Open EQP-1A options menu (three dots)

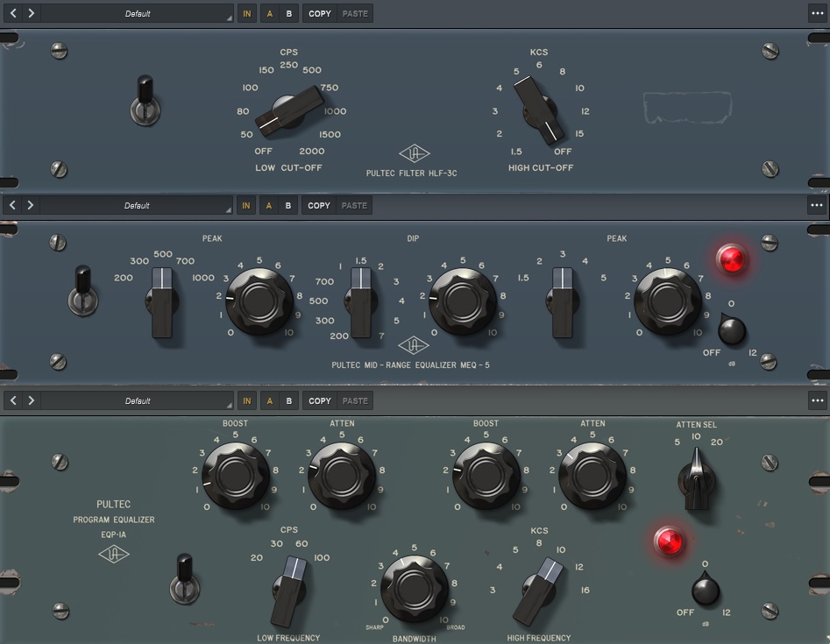pos(818,400)
